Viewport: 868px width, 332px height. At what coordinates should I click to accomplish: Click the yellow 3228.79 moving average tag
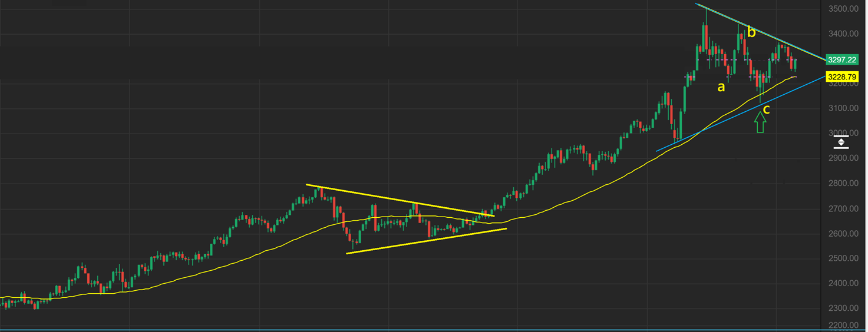click(x=841, y=77)
